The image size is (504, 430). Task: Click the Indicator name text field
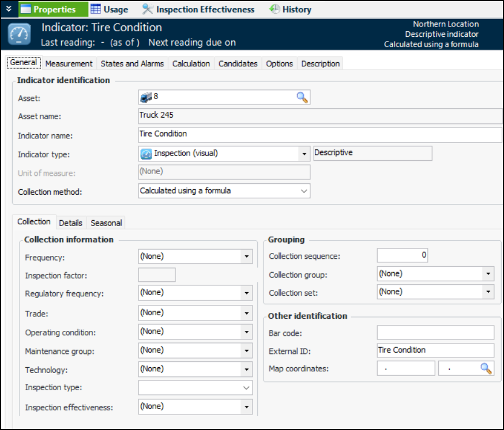coord(320,134)
